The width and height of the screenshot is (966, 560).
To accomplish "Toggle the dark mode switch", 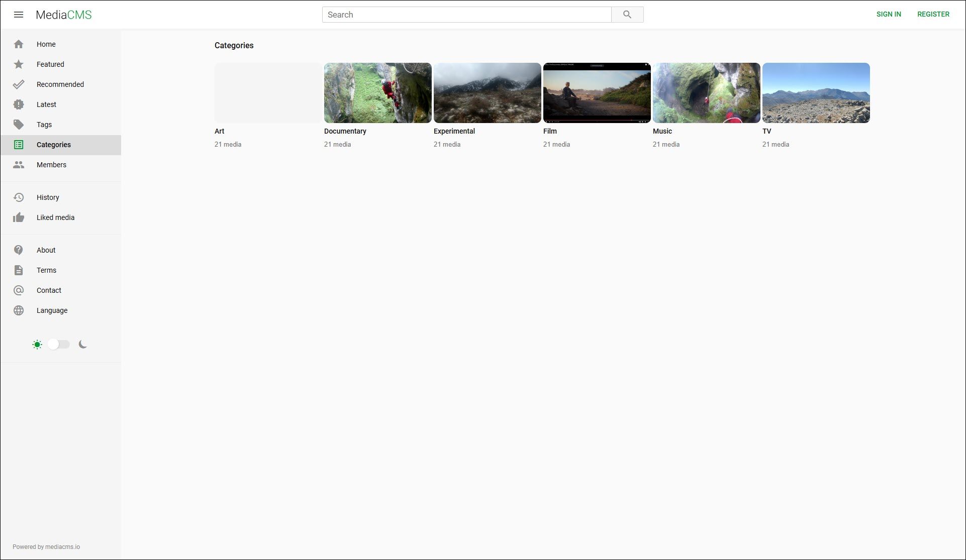I will click(59, 344).
